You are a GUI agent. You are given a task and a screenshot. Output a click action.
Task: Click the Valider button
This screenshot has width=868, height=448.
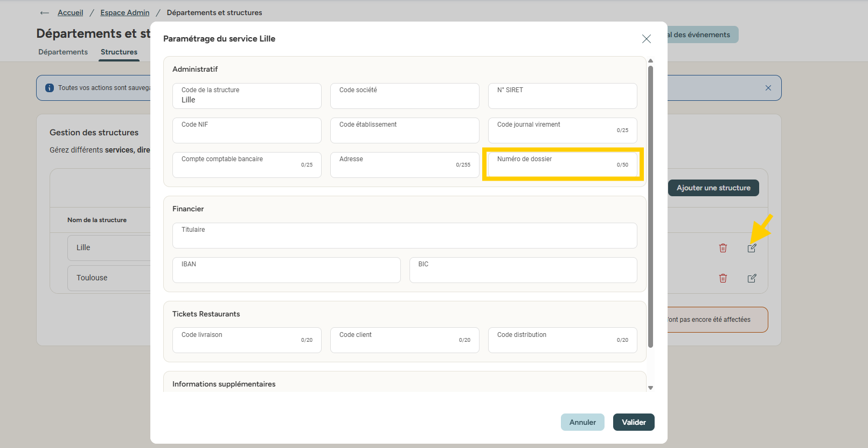(x=634, y=422)
